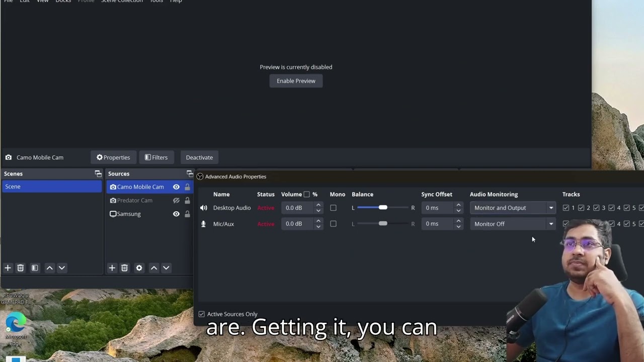Decrease Mic/Aux volume with down arrow

tap(318, 227)
